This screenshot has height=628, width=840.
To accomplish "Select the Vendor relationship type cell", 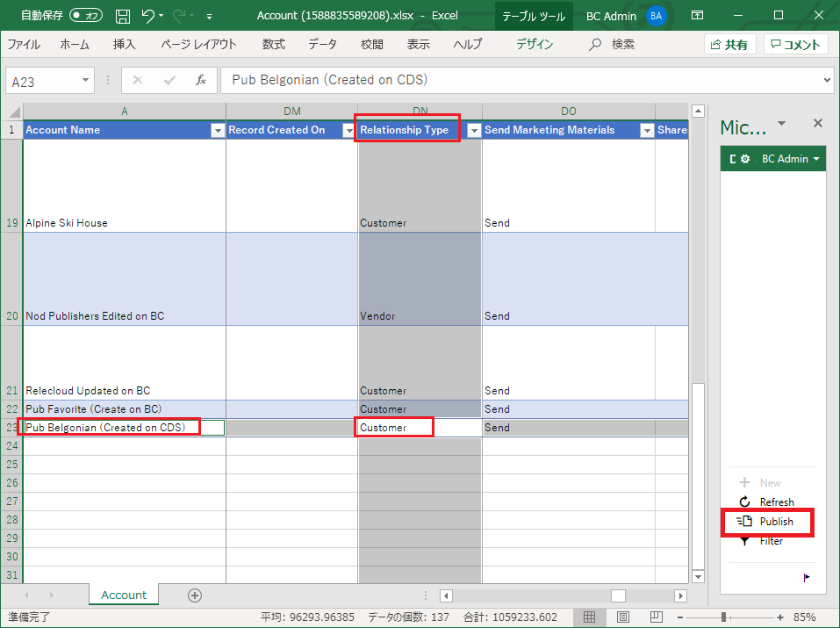I will pyautogui.click(x=420, y=279).
